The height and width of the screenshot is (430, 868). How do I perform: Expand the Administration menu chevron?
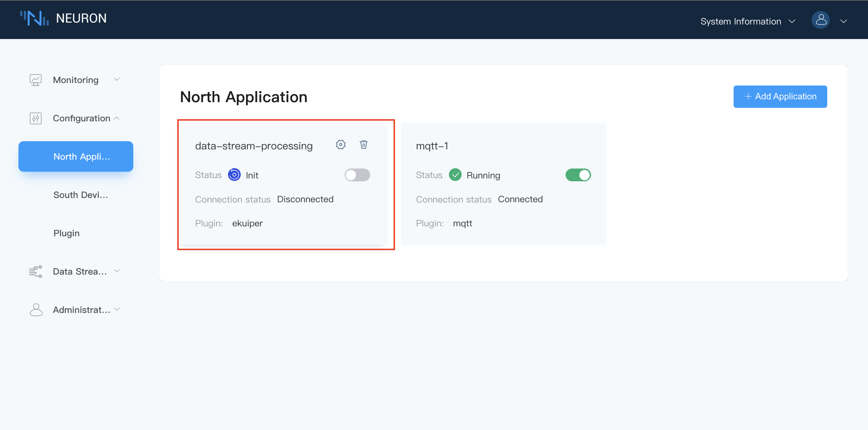coord(117,309)
